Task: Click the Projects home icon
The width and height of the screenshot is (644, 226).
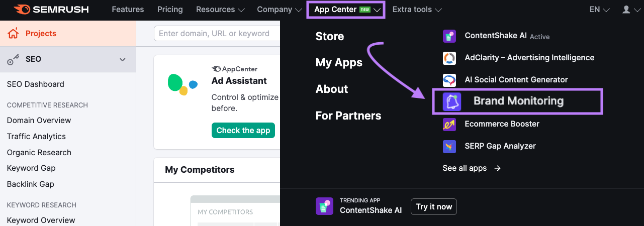Action: pos(13,34)
